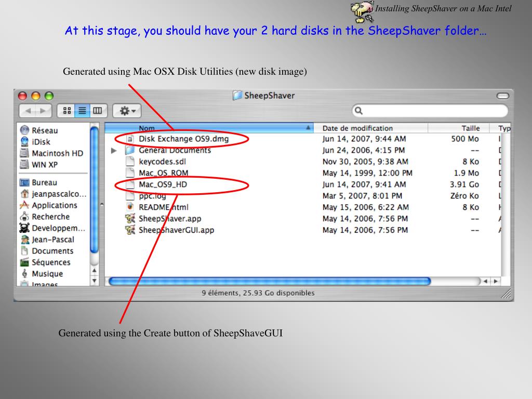Click the sidebar divider handle
This screenshot has height=399, width=532.
(102, 205)
